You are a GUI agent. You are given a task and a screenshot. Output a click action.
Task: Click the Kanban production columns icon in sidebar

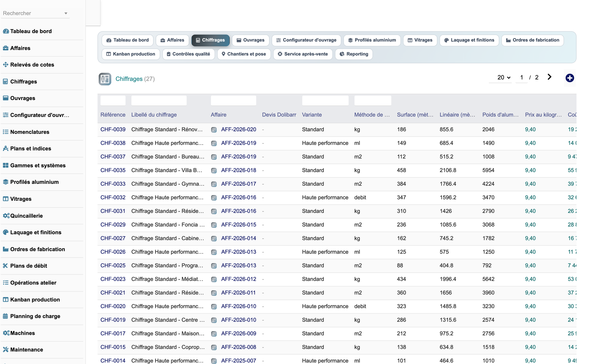point(6,300)
